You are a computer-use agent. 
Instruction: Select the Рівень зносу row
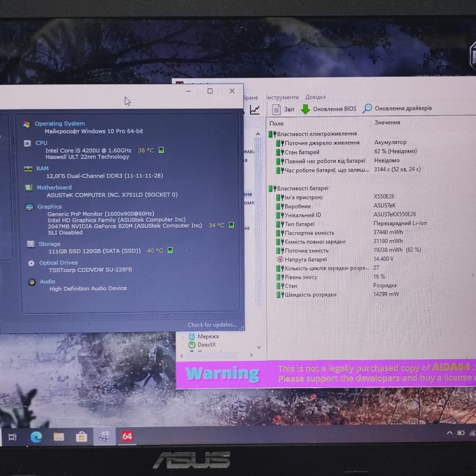pyautogui.click(x=331, y=277)
